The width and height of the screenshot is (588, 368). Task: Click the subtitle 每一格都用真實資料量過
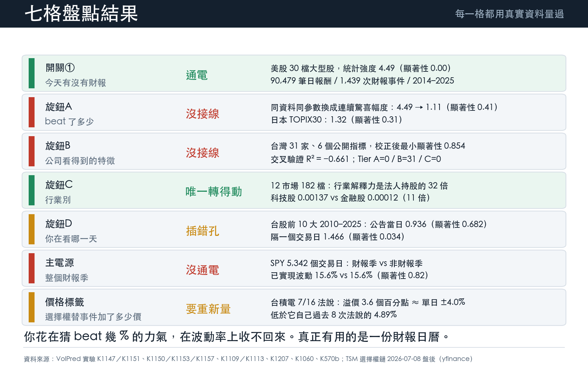tap(509, 14)
